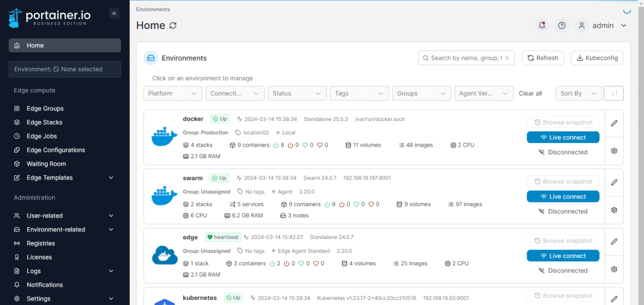Screen dimensions: 644x305
Task: Click the refresh icon beside the Home title
Action: pyautogui.click(x=173, y=26)
